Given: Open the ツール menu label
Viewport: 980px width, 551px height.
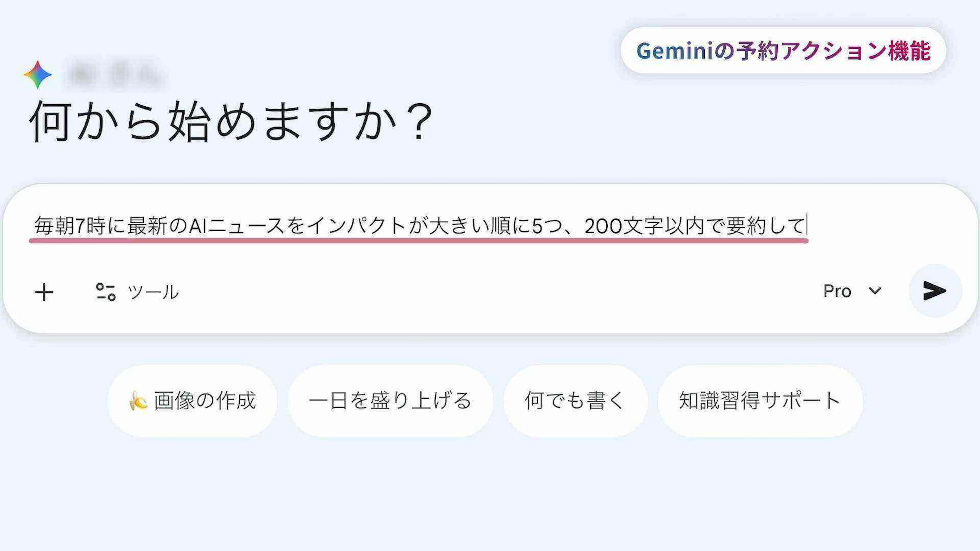Looking at the screenshot, I should 153,292.
